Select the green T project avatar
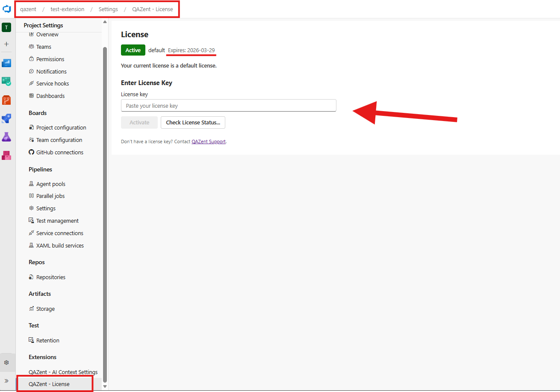Viewport: 560px width, 392px height. point(6,27)
